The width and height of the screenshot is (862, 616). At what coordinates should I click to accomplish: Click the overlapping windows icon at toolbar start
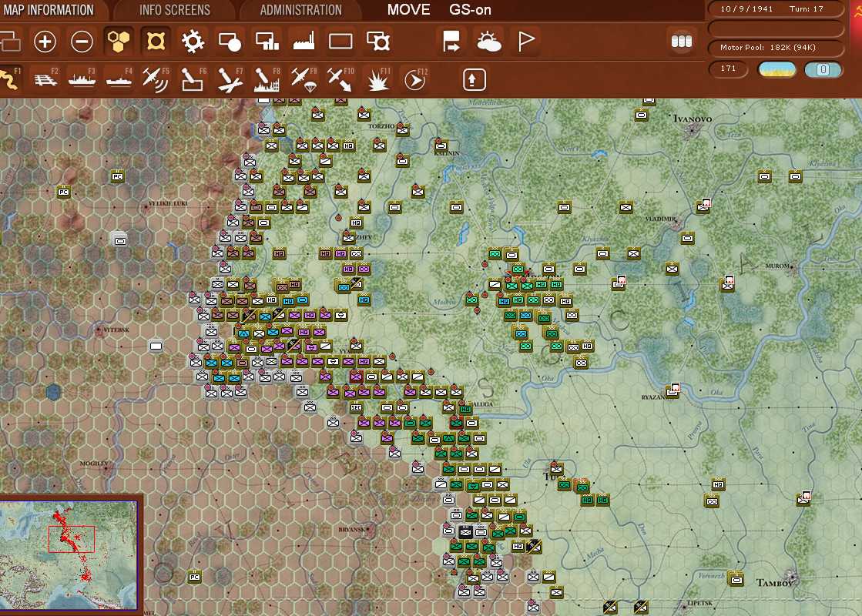pyautogui.click(x=10, y=42)
